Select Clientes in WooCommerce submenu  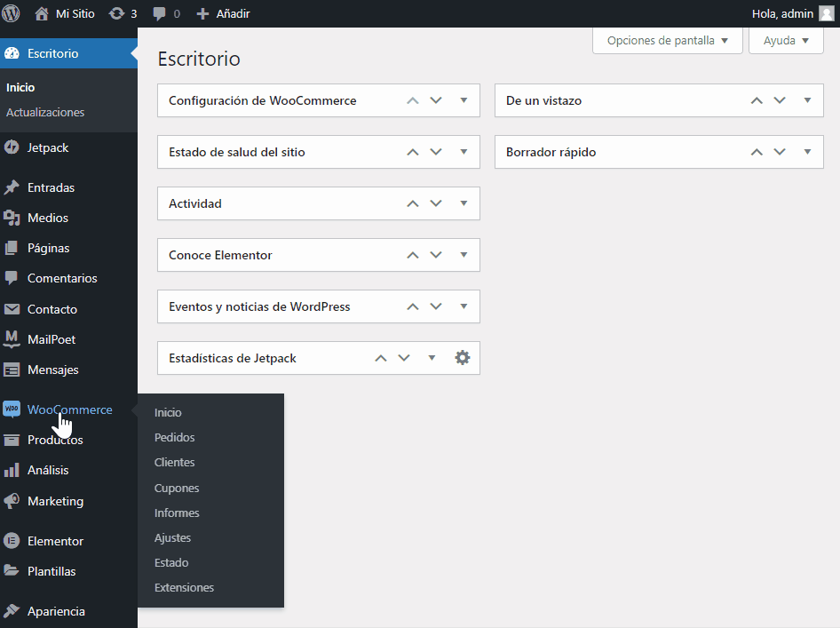pyautogui.click(x=175, y=462)
